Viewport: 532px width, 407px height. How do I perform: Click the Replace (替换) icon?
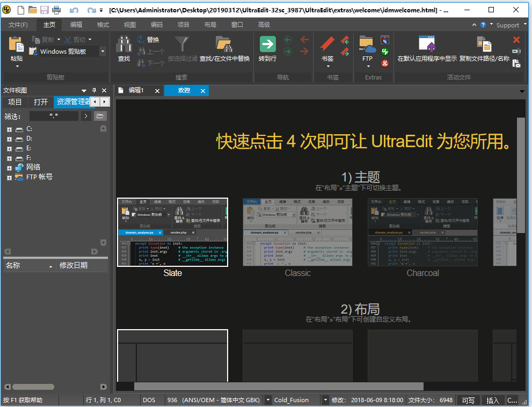[x=141, y=40]
